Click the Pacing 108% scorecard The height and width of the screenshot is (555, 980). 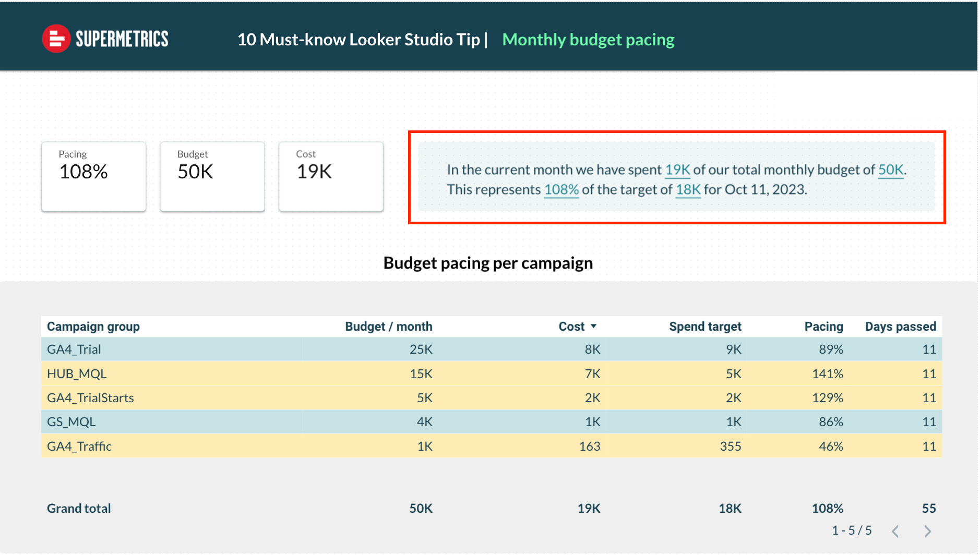click(x=94, y=176)
